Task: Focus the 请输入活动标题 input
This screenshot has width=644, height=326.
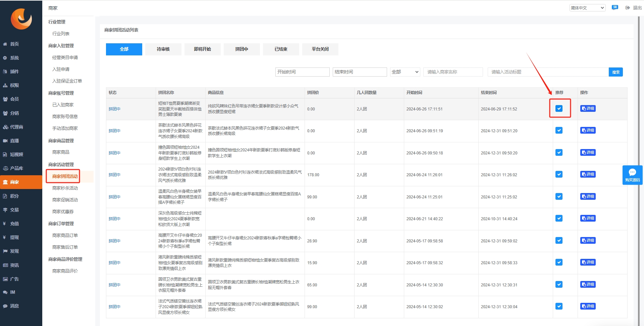Action: [x=548, y=72]
